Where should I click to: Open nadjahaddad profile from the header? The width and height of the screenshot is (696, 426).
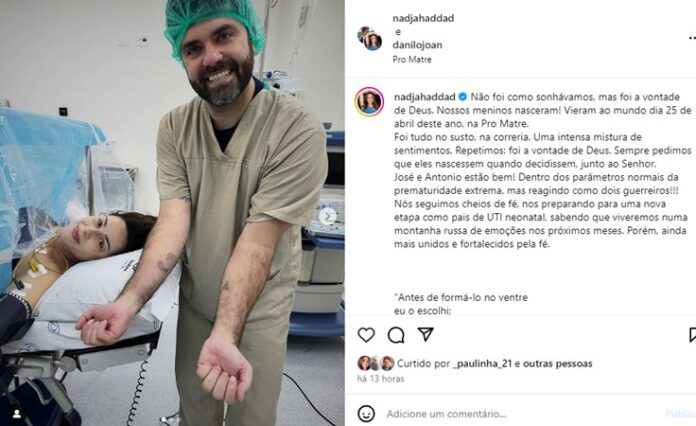click(423, 18)
